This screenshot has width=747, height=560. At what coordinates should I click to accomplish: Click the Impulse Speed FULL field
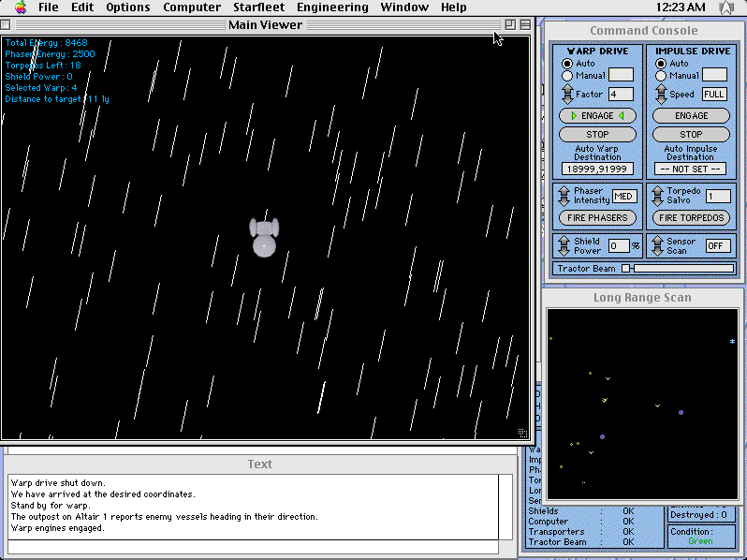[x=714, y=94]
